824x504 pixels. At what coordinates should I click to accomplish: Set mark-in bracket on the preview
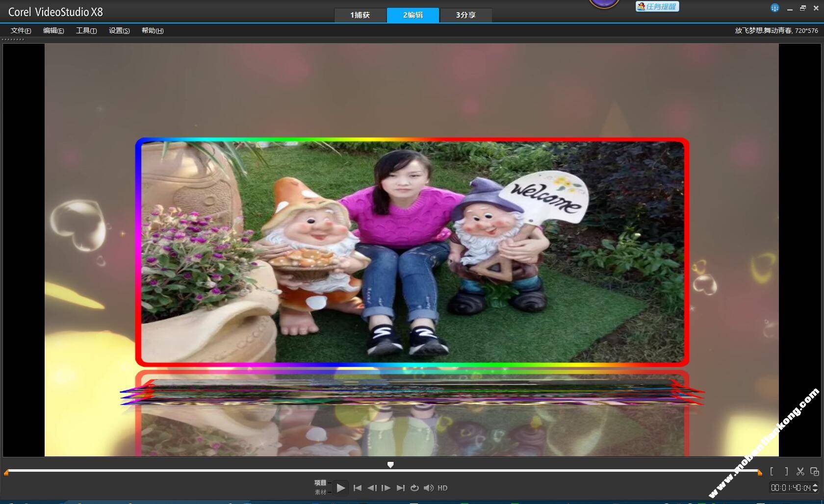[772, 472]
